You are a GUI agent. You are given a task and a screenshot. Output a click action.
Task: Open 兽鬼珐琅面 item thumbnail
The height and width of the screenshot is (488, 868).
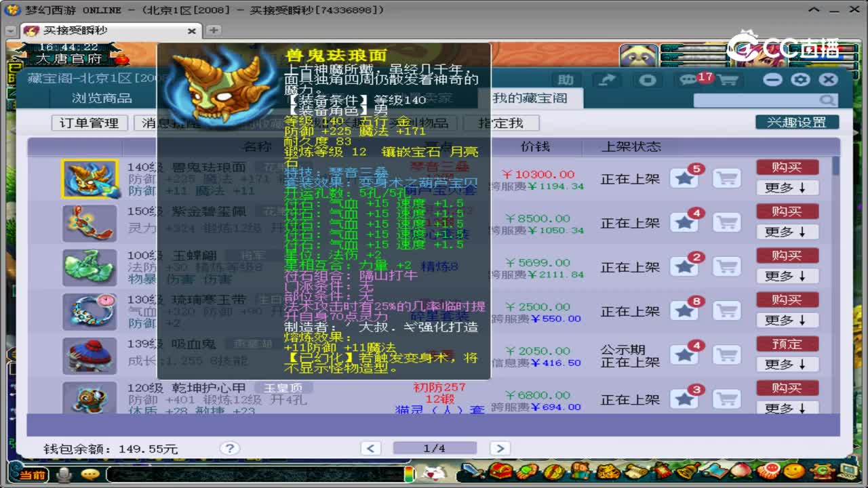click(90, 179)
